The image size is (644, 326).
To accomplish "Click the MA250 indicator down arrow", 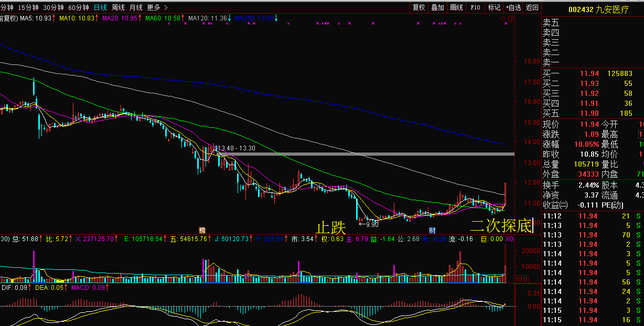I will tap(276, 19).
